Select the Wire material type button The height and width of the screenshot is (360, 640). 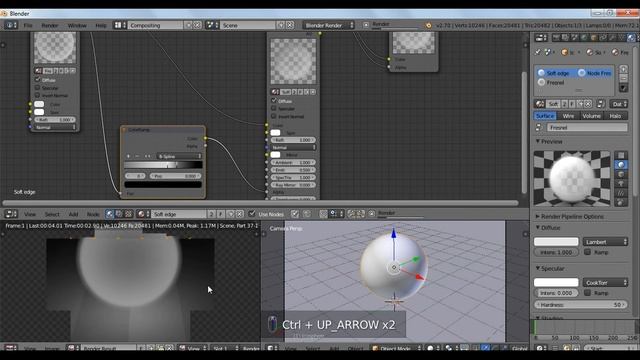coord(568,116)
